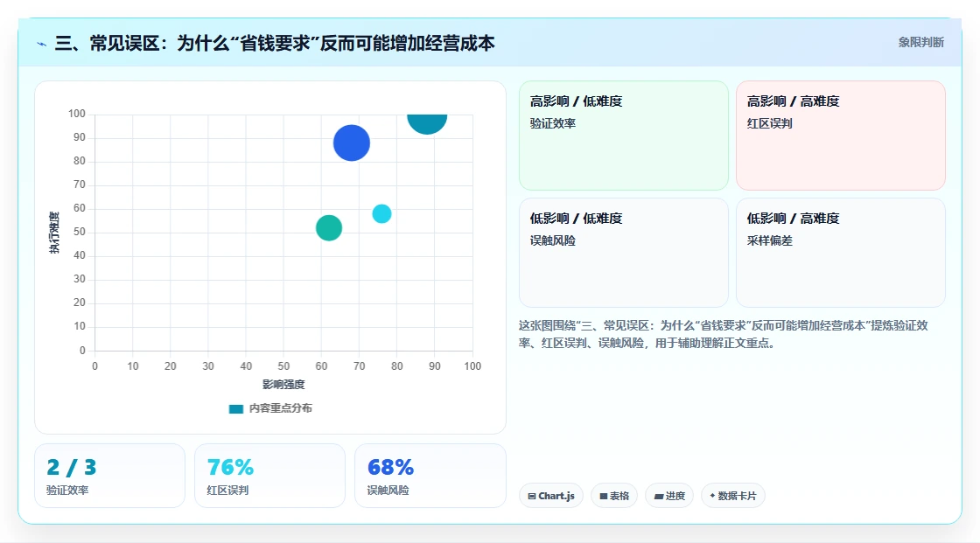Select the 2 / 3 验证效率 stat card
Viewport: 980px width, 543px height.
pyautogui.click(x=110, y=476)
